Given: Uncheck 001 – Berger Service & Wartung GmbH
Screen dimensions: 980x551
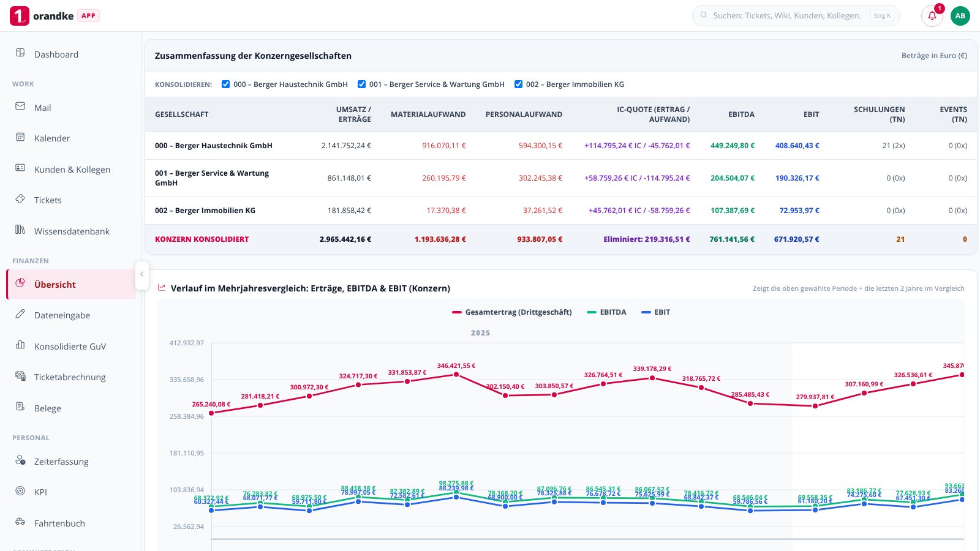Looking at the screenshot, I should tap(362, 84).
